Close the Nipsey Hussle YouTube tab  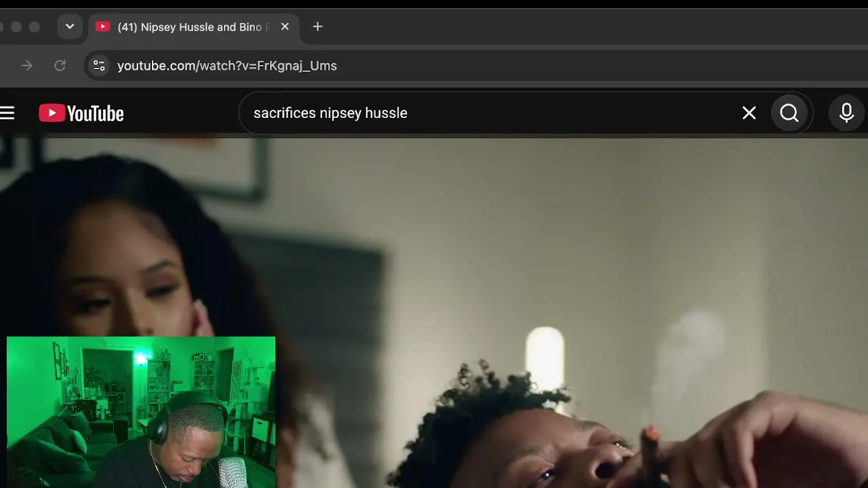(x=285, y=27)
